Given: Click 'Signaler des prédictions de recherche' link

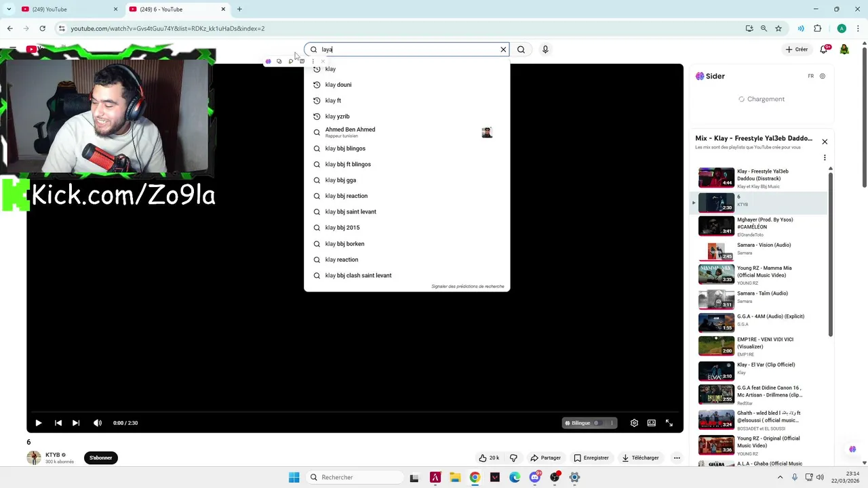Looking at the screenshot, I should [468, 287].
